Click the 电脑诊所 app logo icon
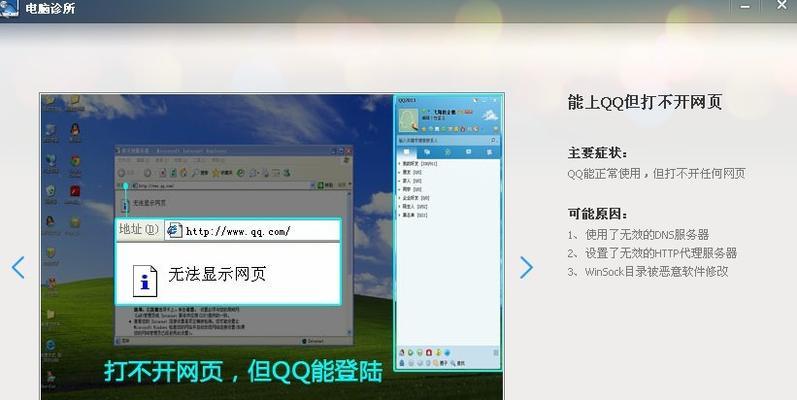 9,8
